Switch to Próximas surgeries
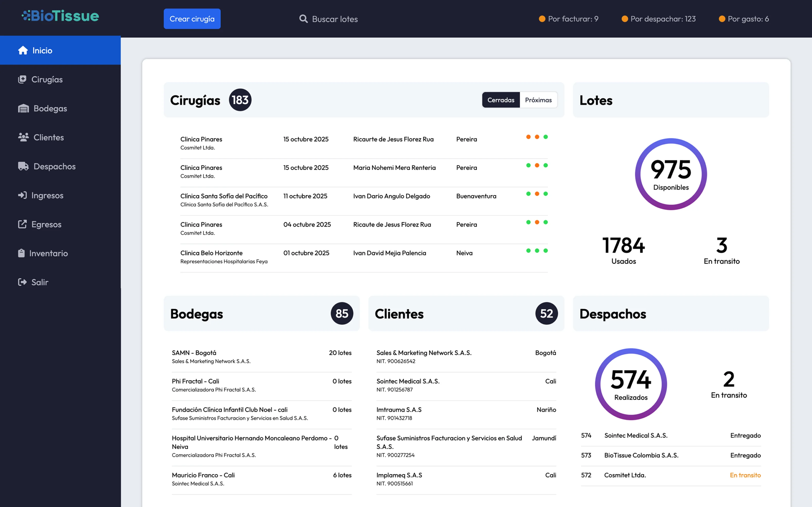 click(538, 100)
